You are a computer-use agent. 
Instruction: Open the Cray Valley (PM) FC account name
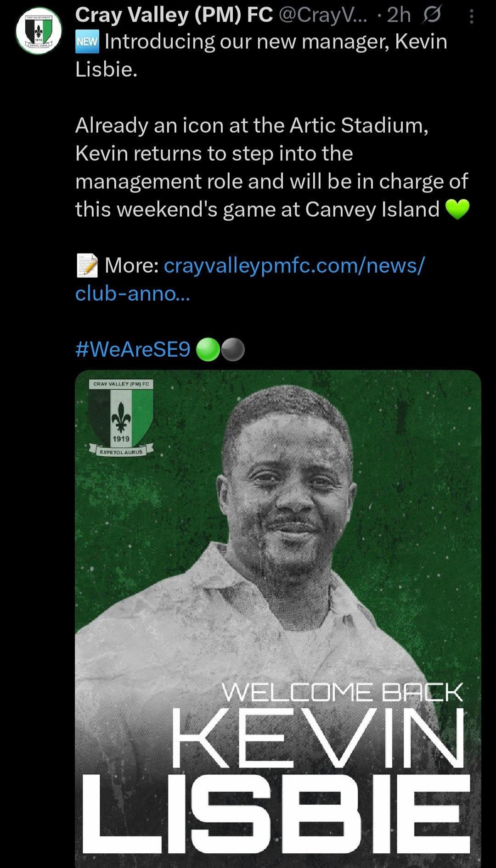click(x=174, y=15)
